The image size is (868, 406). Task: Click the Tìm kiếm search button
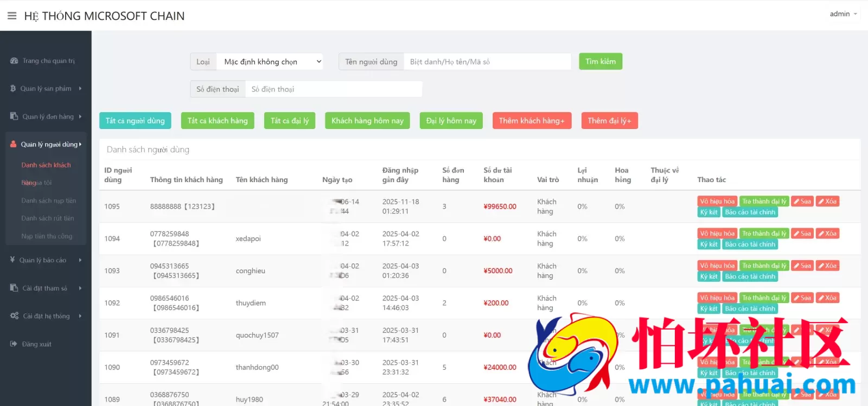coord(601,61)
